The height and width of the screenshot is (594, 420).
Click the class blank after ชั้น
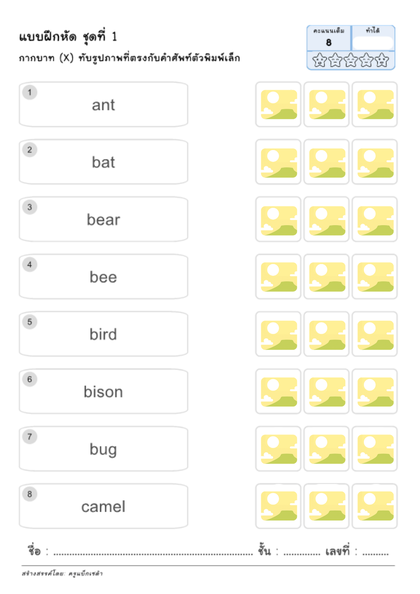pos(302,553)
